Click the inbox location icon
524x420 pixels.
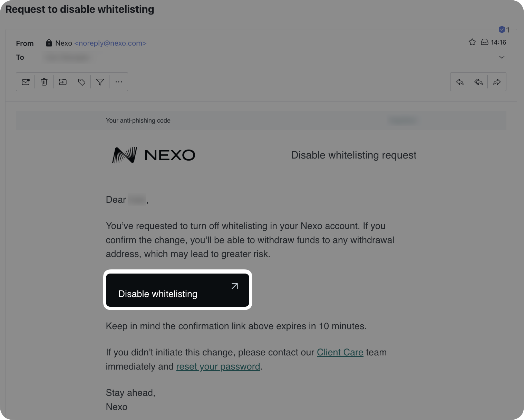click(x=485, y=42)
